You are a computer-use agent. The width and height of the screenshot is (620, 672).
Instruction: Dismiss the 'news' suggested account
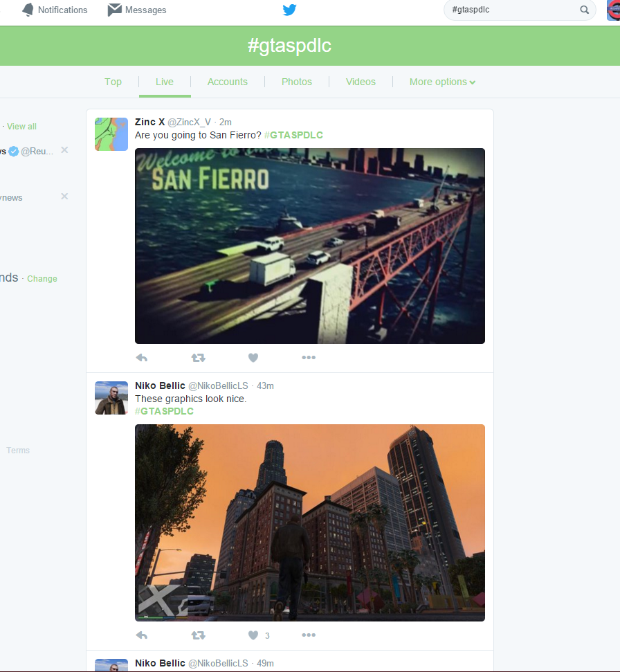pyautogui.click(x=64, y=196)
